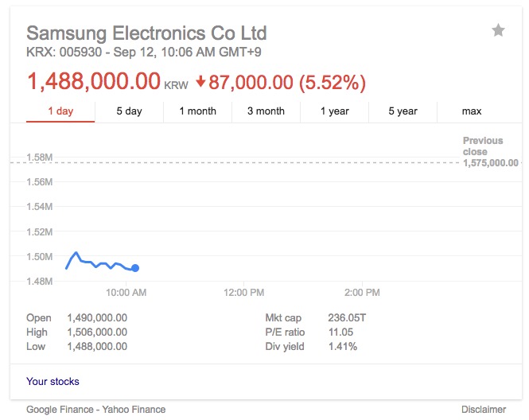Click the blue current-price dot on chart
Image resolution: width=529 pixels, height=420 pixels.
135,268
